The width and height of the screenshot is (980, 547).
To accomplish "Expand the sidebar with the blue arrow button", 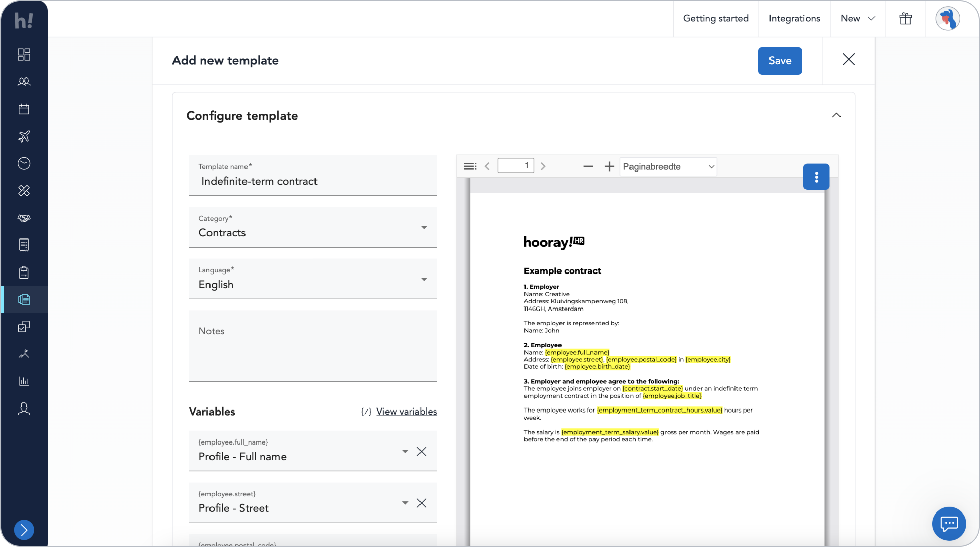I will [24, 530].
